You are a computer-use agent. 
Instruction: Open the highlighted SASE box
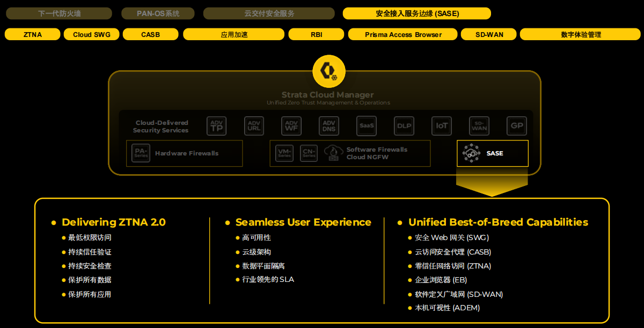(493, 153)
